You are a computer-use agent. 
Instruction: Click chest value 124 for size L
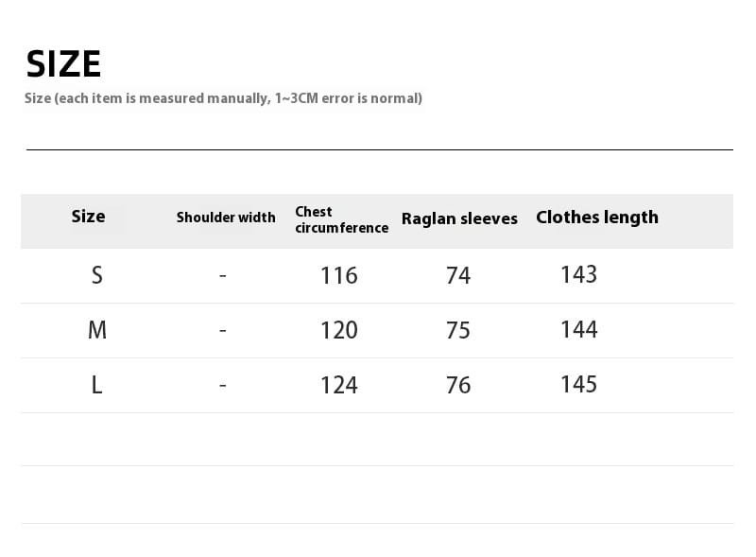pyautogui.click(x=338, y=385)
